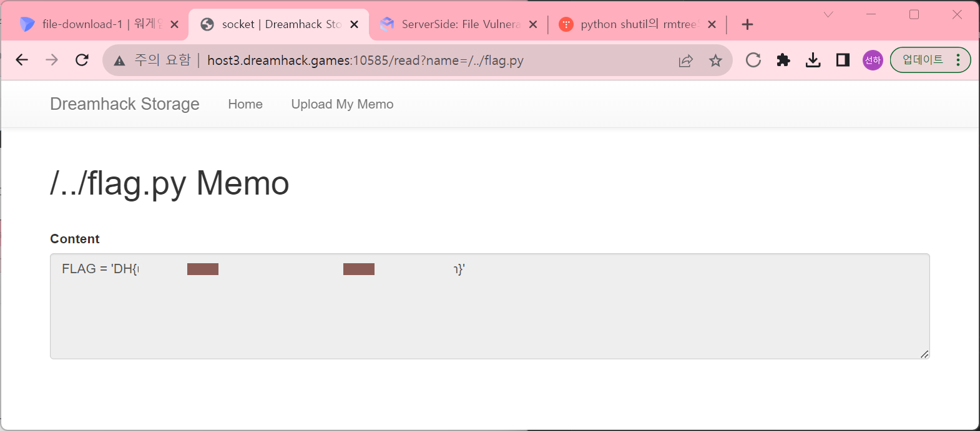Open the extensions puzzle icon
The height and width of the screenshot is (431, 980).
783,60
